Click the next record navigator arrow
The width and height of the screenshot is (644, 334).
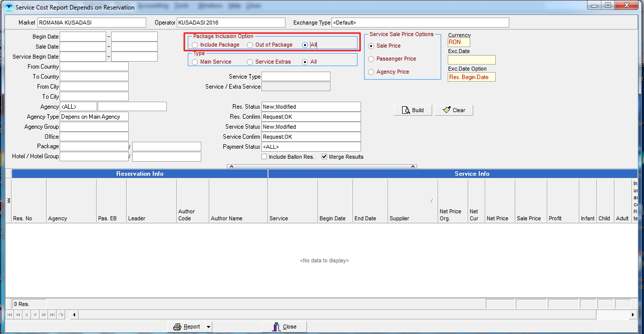(35, 314)
